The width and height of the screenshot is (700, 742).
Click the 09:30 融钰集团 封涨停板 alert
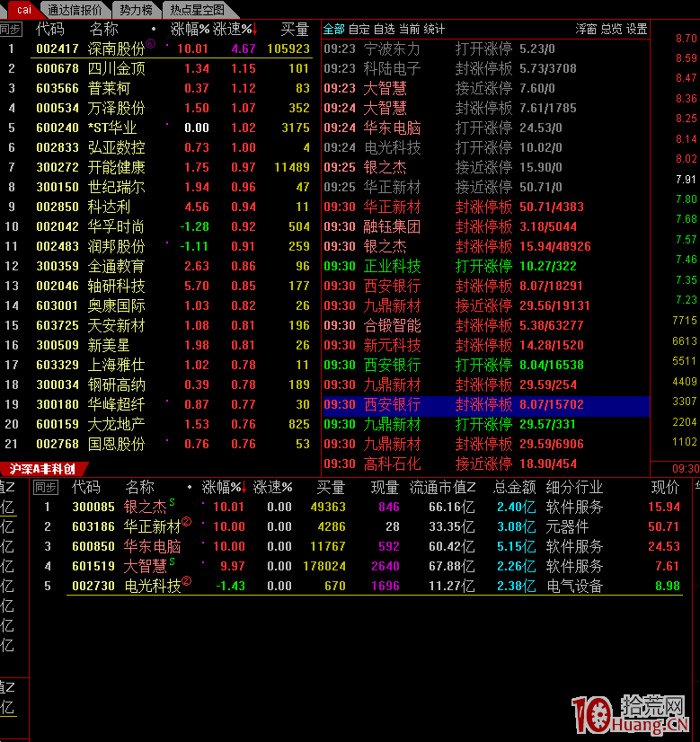pos(486,226)
